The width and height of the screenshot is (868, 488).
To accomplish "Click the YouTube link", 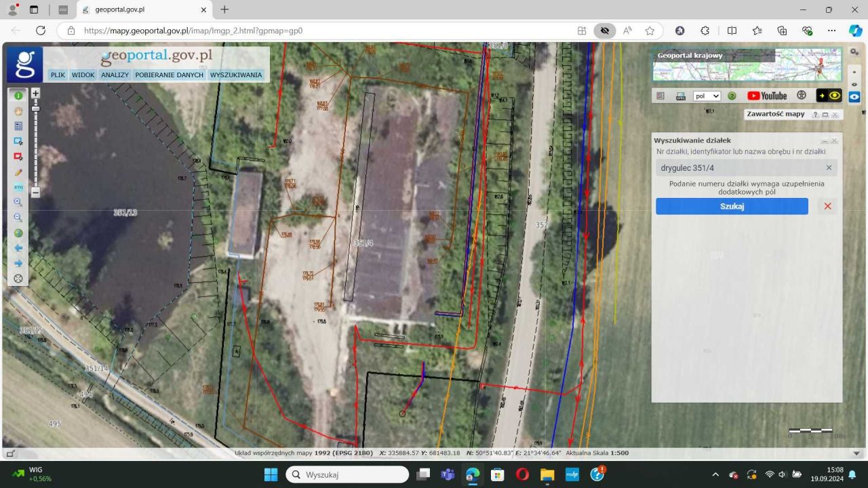I will pos(767,96).
